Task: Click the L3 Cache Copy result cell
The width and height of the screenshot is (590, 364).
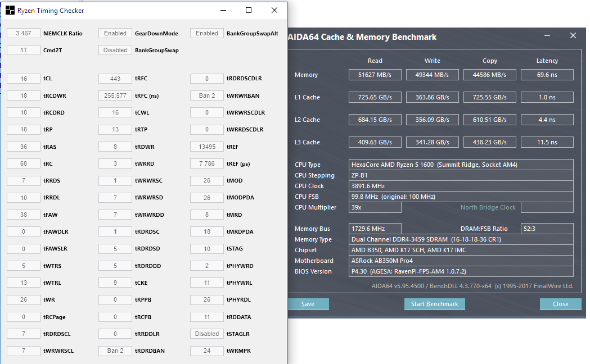Action: pyautogui.click(x=489, y=142)
